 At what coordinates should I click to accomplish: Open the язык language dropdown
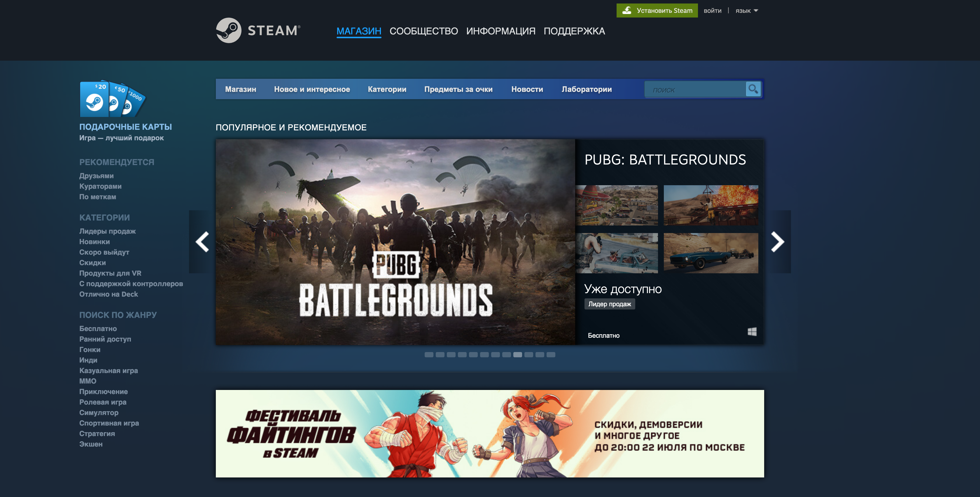(x=746, y=11)
